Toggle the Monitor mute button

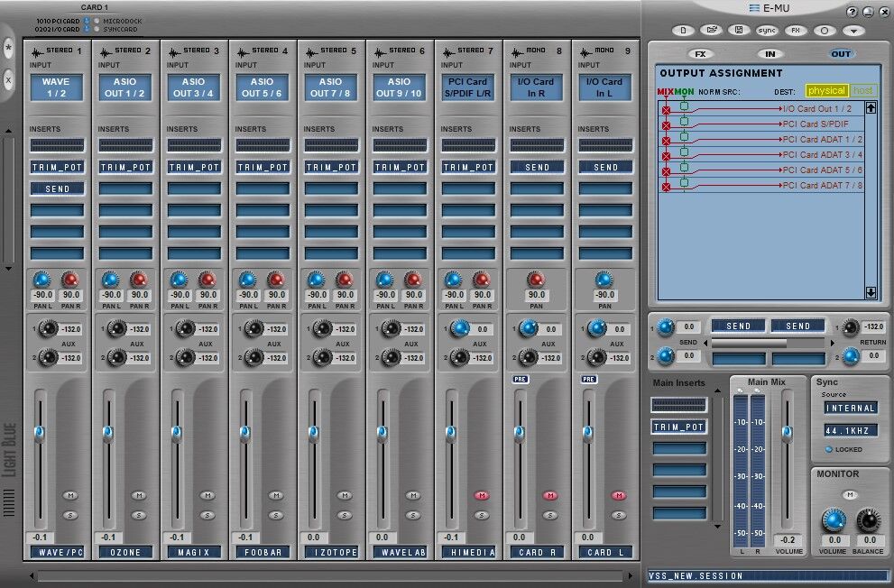click(x=849, y=494)
